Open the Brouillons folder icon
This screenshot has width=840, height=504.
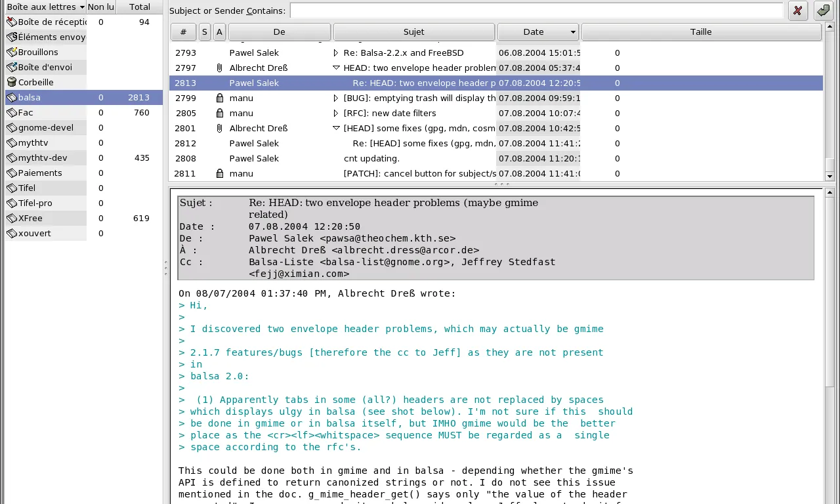tap(12, 52)
